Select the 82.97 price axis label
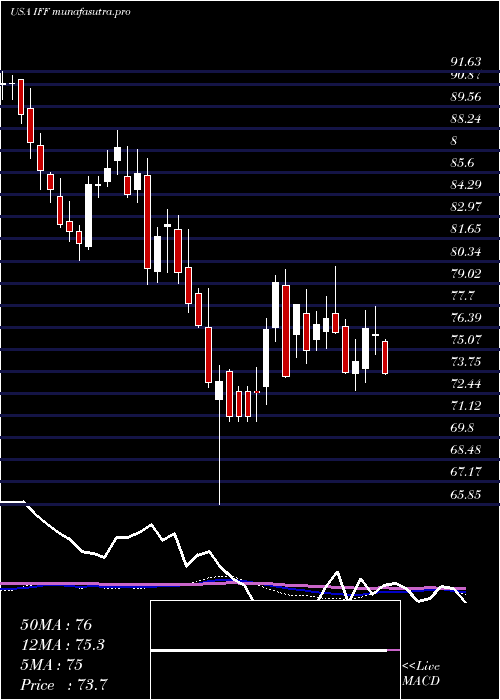This screenshot has width=500, height=700. coord(466,207)
